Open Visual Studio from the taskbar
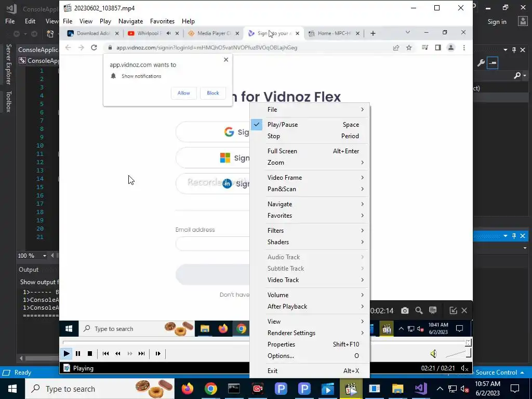 [x=421, y=389]
